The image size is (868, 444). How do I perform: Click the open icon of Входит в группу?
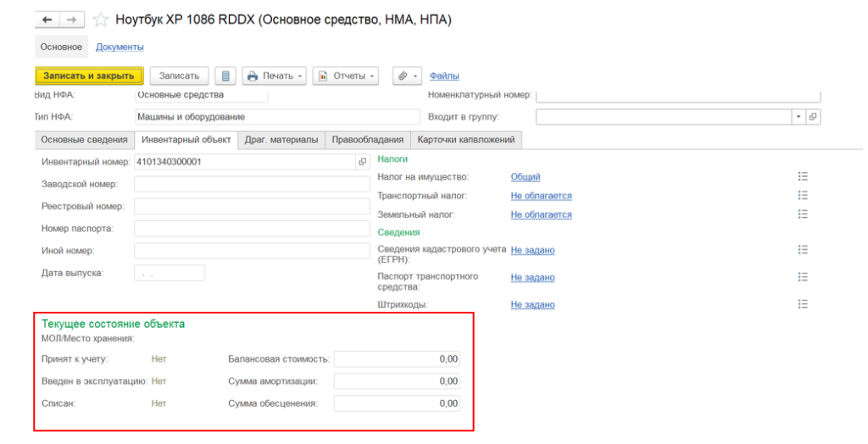(x=813, y=117)
